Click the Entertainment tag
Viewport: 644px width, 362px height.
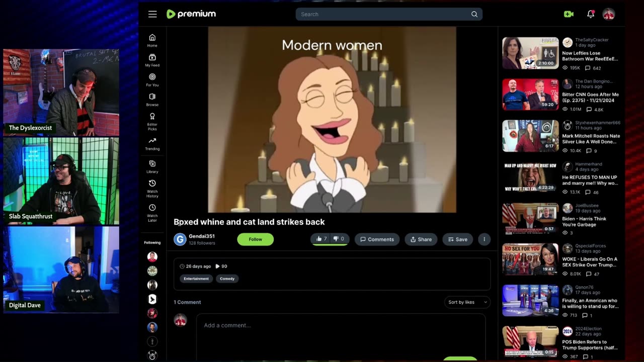(x=196, y=279)
